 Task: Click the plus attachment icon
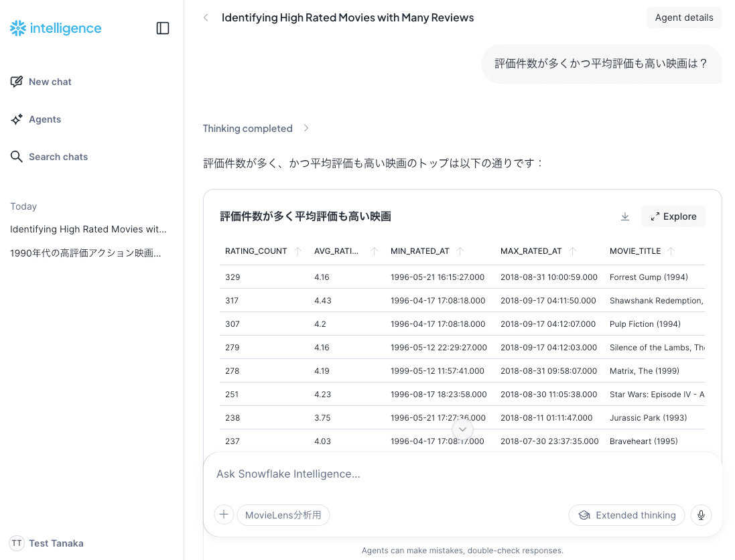(224, 515)
